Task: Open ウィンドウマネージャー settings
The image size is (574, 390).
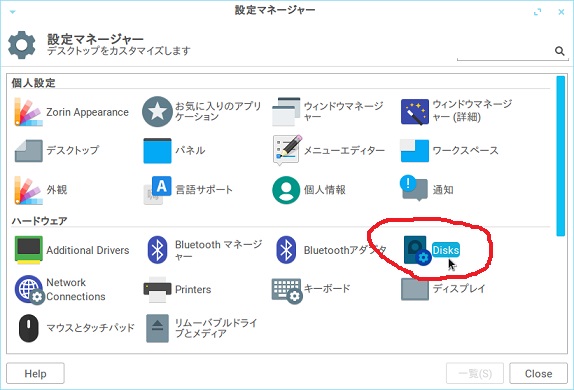Action: tap(328, 112)
